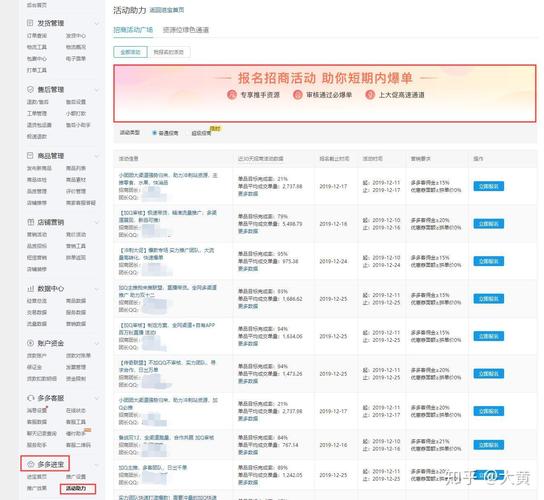Click the 账户资金 section icon
This screenshot has width=544, height=500.
(30, 343)
